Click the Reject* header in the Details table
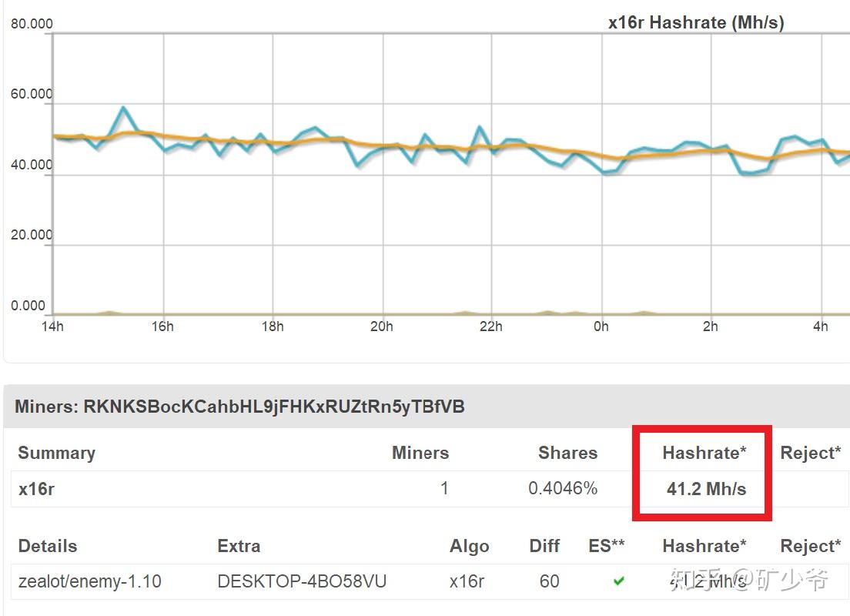 pos(811,546)
